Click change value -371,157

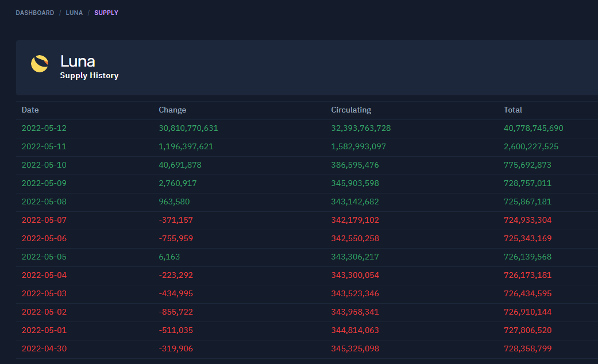pyautogui.click(x=176, y=220)
